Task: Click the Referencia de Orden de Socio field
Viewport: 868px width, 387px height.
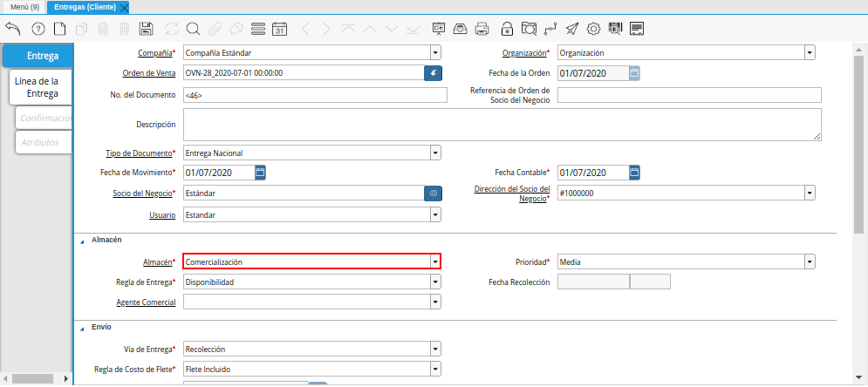Action: [689, 95]
